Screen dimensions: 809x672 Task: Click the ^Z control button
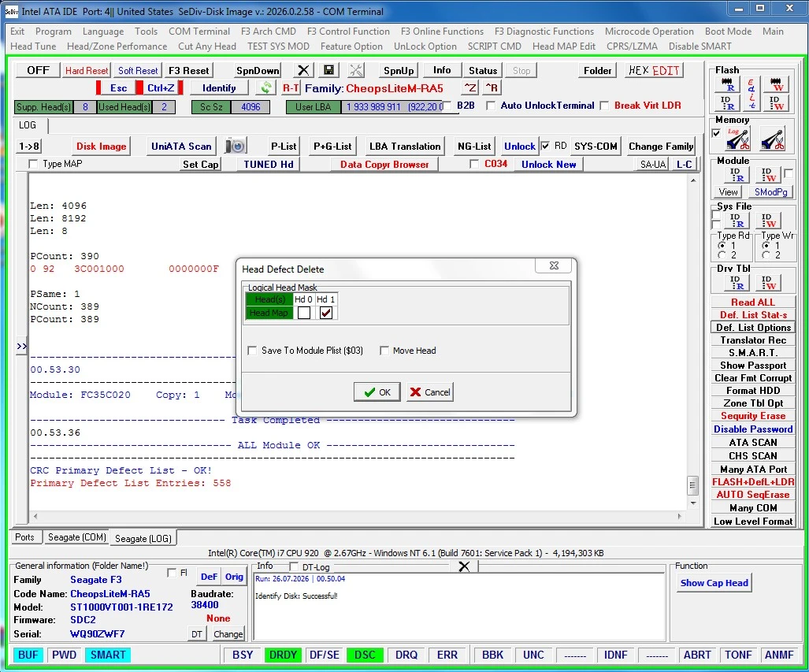[x=469, y=87]
